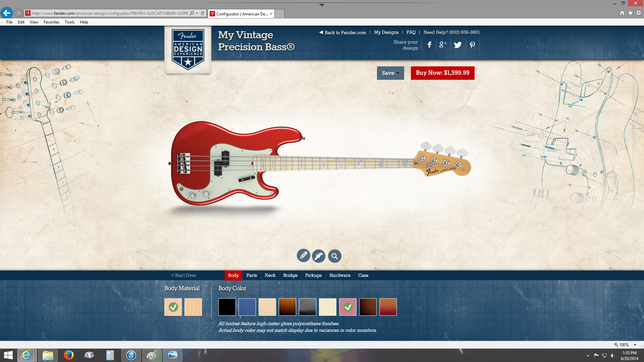Select the Body tab
The image size is (644, 362).
(x=233, y=275)
